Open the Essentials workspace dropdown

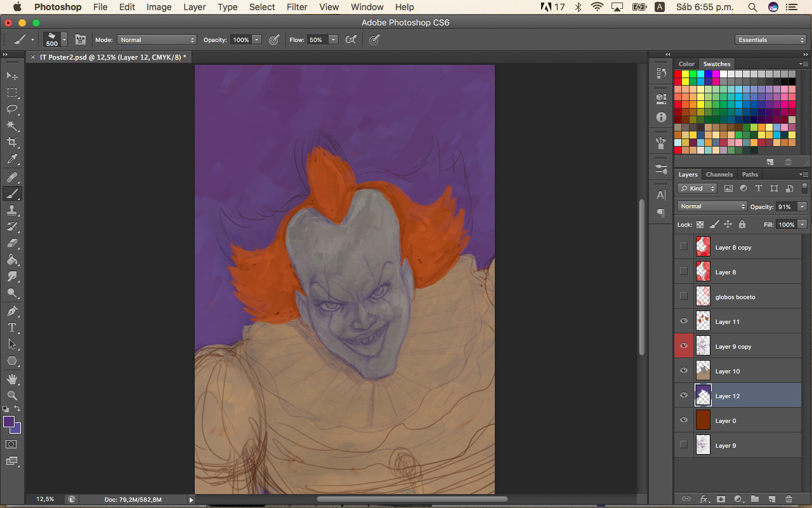click(771, 40)
